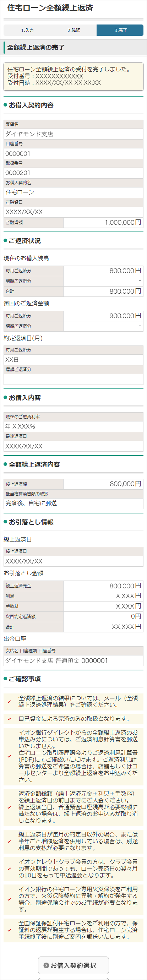
Task: Click checkmark beside 火災保険 note
Action: 10,900
